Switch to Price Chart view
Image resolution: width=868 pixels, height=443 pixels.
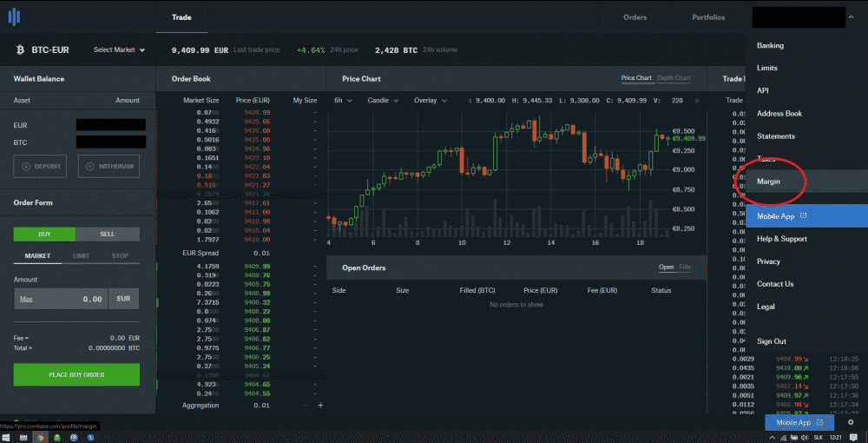pyautogui.click(x=636, y=78)
